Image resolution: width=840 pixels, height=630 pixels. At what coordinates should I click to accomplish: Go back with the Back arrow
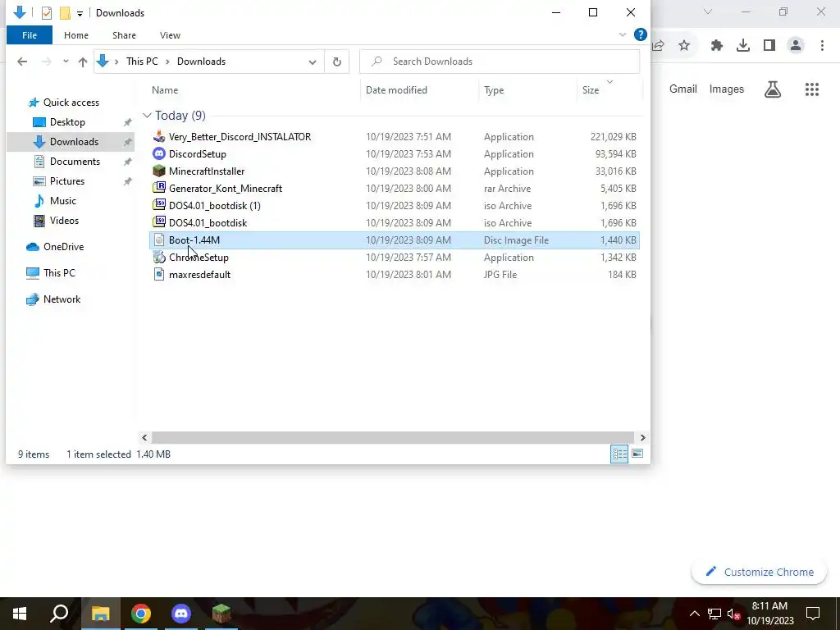pos(22,62)
